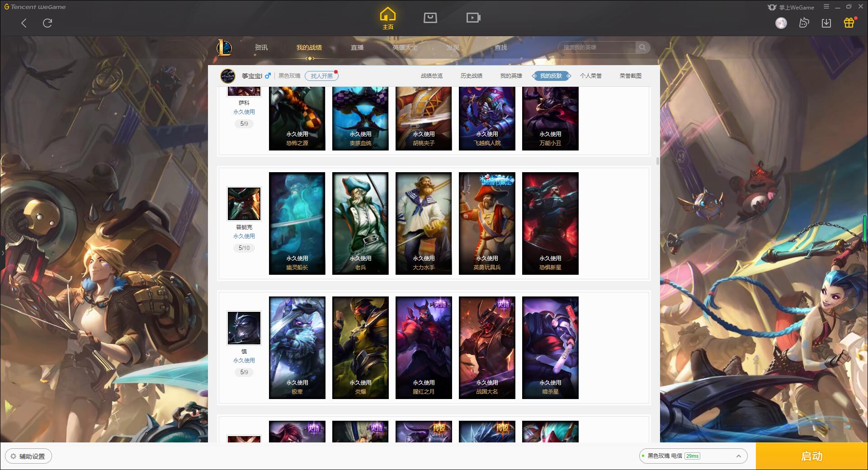Click the user avatar in top bar
Screen dimensions: 868x470
click(781, 23)
